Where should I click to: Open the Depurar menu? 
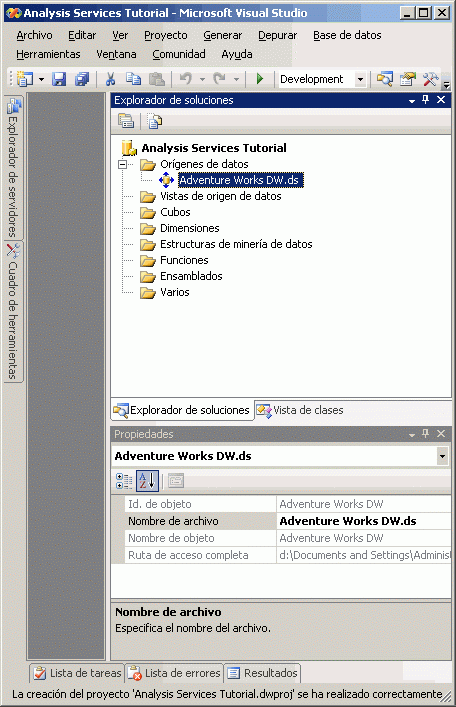pos(277,35)
